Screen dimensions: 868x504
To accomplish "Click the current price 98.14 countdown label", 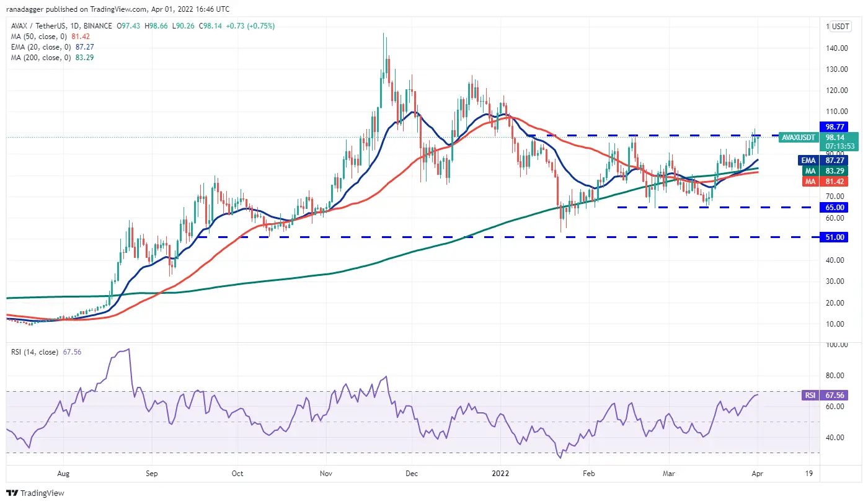I will (841, 142).
